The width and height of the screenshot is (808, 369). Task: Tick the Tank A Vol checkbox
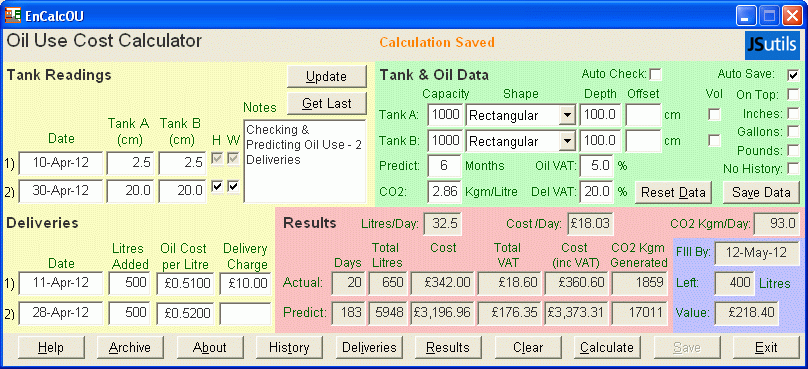click(x=714, y=114)
